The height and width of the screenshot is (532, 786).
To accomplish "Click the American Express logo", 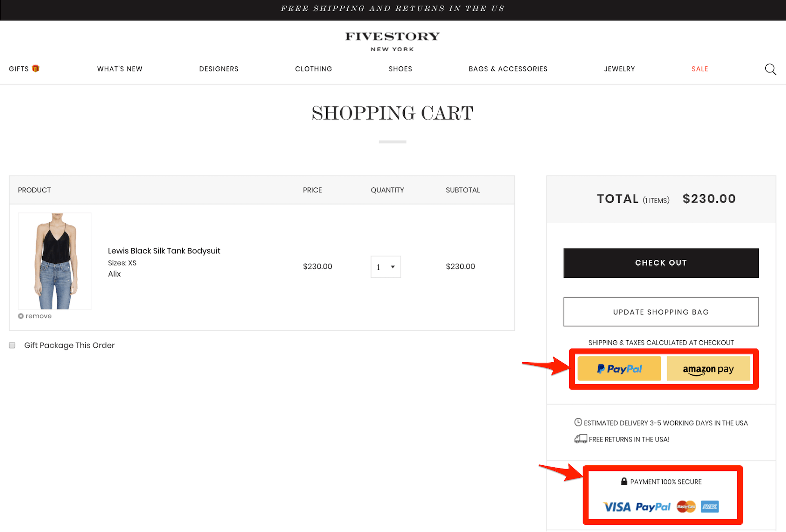I will pyautogui.click(x=709, y=507).
